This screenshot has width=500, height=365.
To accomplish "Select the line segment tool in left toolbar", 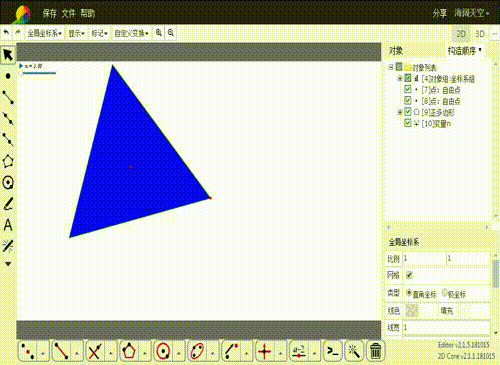I will tap(8, 97).
